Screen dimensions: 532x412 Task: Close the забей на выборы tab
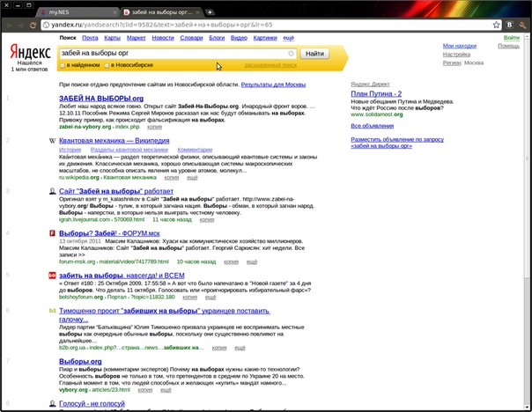click(198, 12)
